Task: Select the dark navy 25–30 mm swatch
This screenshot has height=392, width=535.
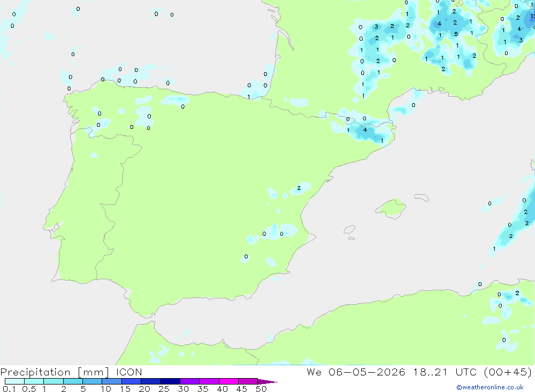Action: coord(170,381)
